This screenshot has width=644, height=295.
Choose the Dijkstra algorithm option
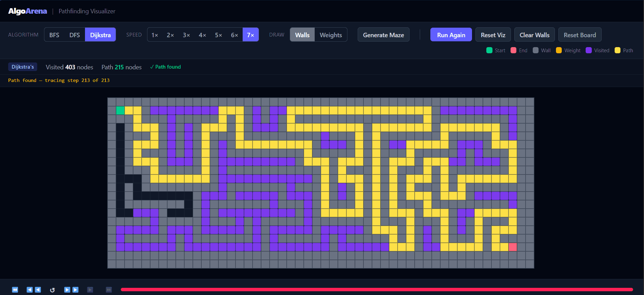click(x=100, y=35)
